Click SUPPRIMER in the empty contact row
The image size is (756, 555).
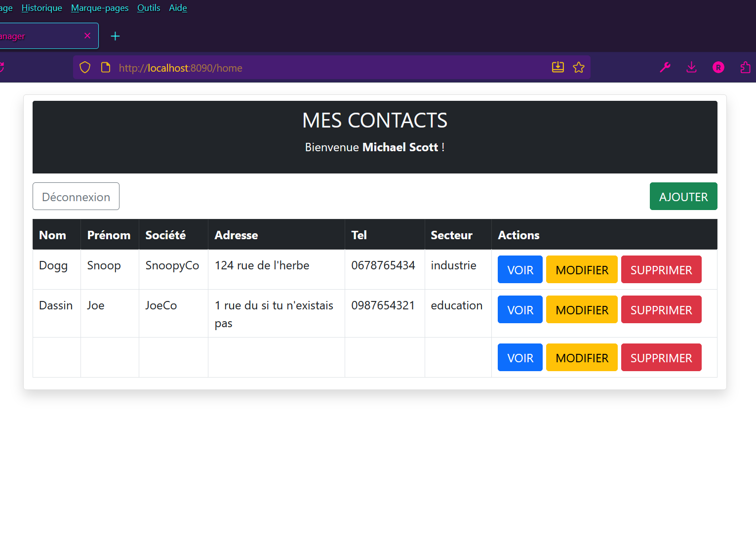[661, 357]
